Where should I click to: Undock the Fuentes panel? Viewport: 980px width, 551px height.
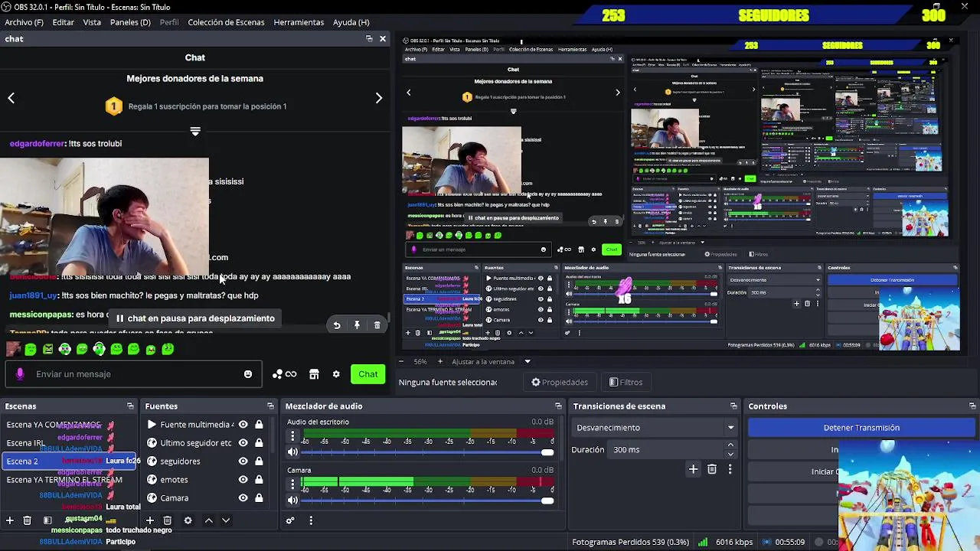pos(270,406)
